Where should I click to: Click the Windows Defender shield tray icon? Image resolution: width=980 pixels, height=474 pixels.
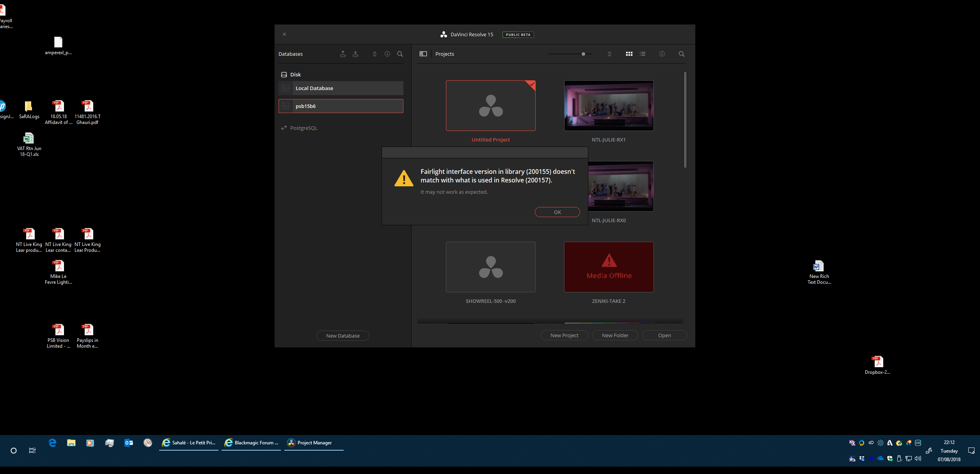coord(889,458)
